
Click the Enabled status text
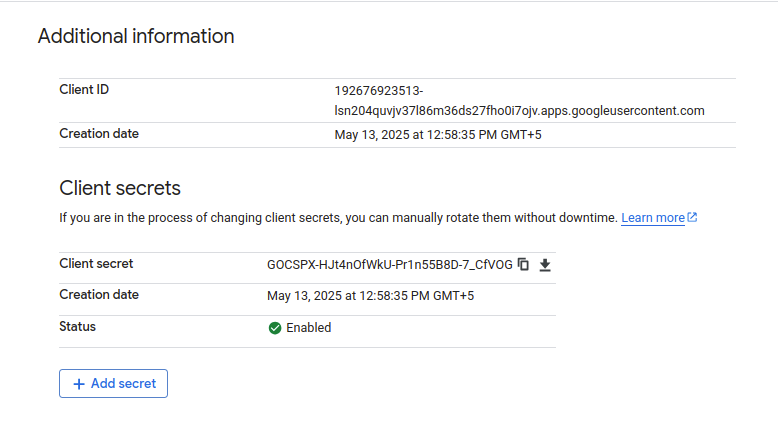[x=309, y=328]
